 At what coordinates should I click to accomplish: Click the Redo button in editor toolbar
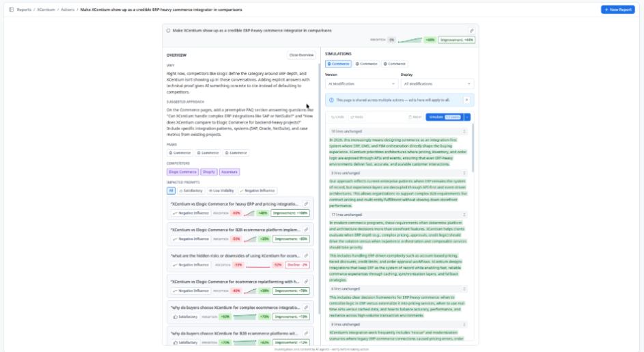click(x=356, y=117)
